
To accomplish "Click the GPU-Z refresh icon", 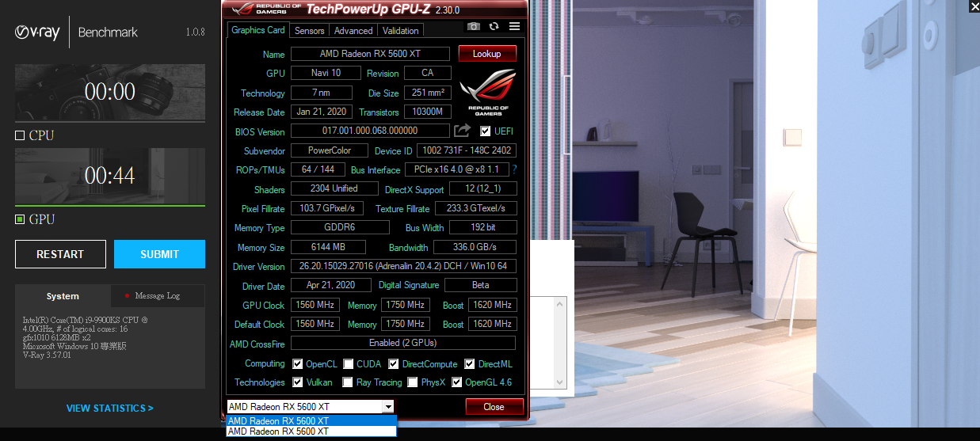I will 494,26.
